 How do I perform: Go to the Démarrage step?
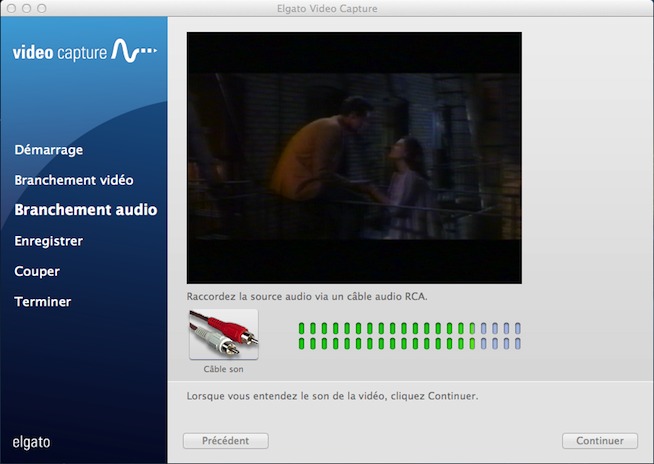coord(48,150)
